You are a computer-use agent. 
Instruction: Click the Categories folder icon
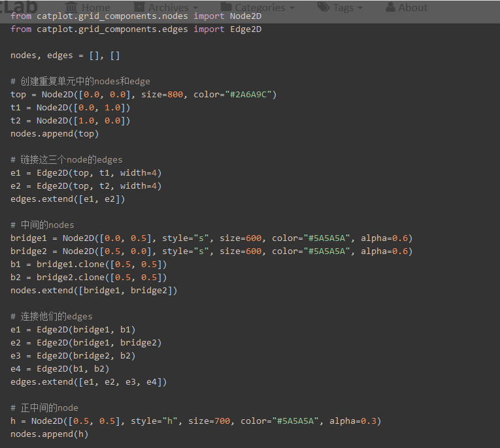(x=226, y=7)
